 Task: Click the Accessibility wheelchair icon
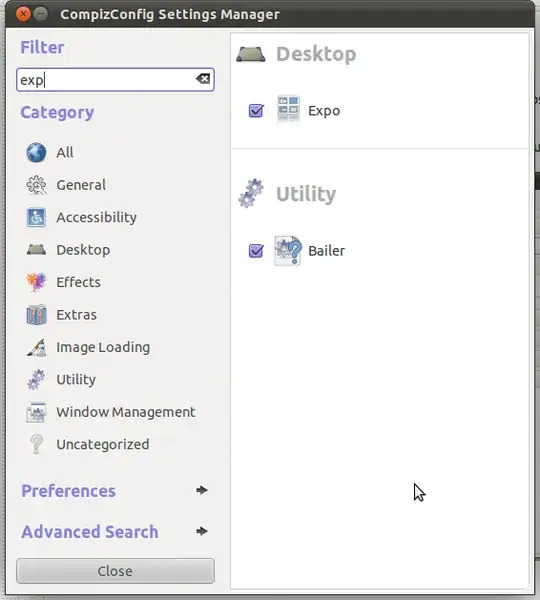click(36, 217)
